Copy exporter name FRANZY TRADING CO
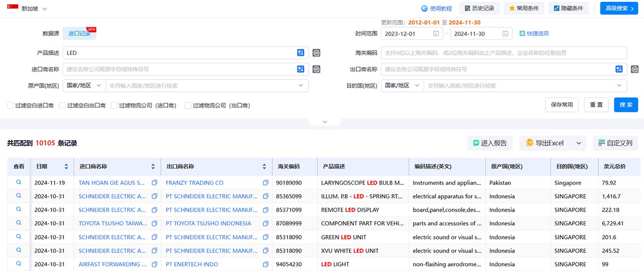 (266, 183)
